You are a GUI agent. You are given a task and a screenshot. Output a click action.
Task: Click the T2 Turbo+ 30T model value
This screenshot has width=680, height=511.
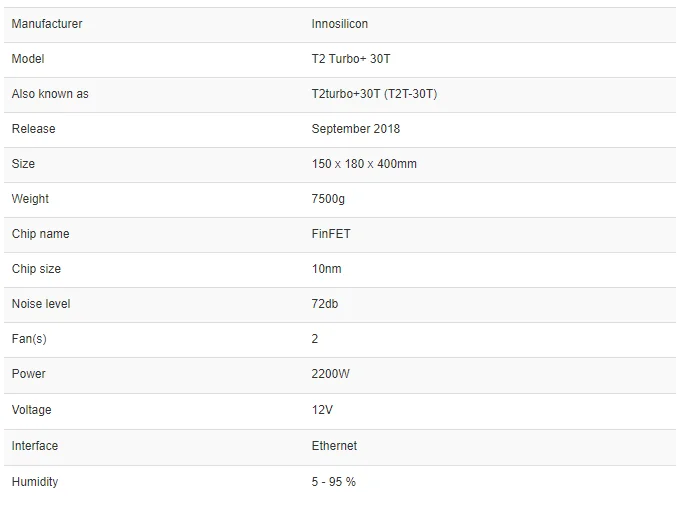[350, 59]
